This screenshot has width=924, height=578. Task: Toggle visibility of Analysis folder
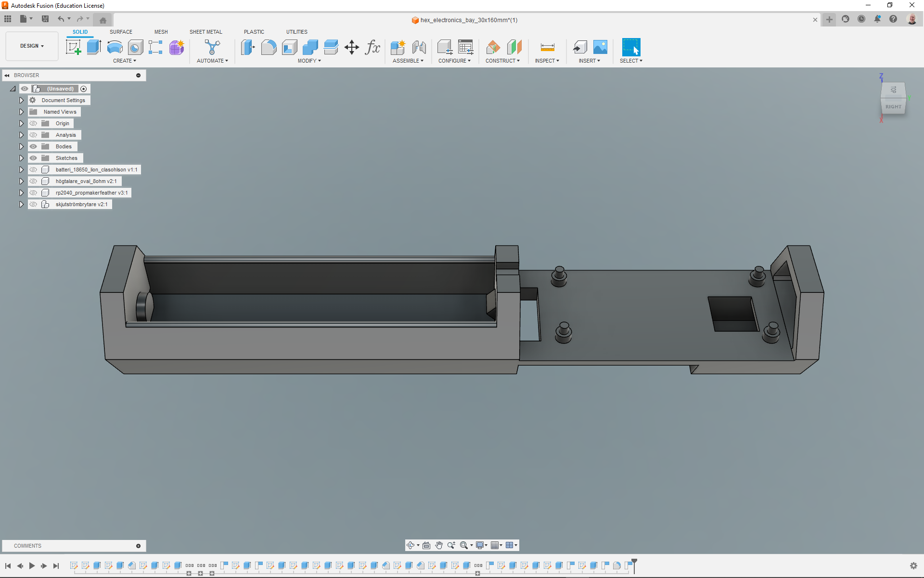pos(33,135)
